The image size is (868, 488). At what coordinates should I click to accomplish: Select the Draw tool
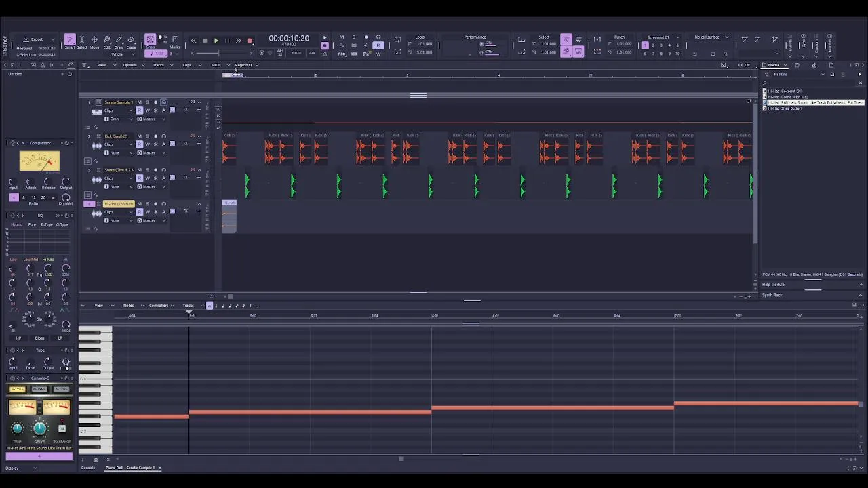click(x=119, y=41)
